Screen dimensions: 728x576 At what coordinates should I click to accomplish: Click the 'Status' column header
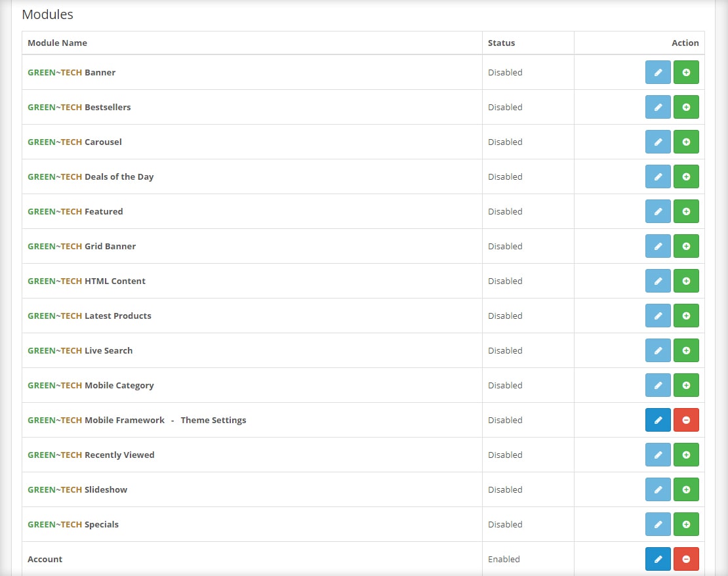click(502, 43)
